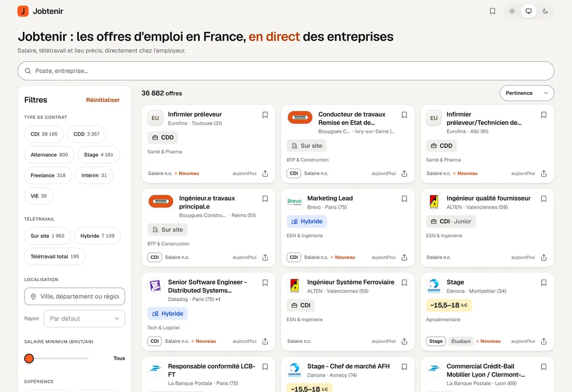Share the Datadog Senior Software Engineer offer
Screen dimensions: 572x392
(x=265, y=341)
